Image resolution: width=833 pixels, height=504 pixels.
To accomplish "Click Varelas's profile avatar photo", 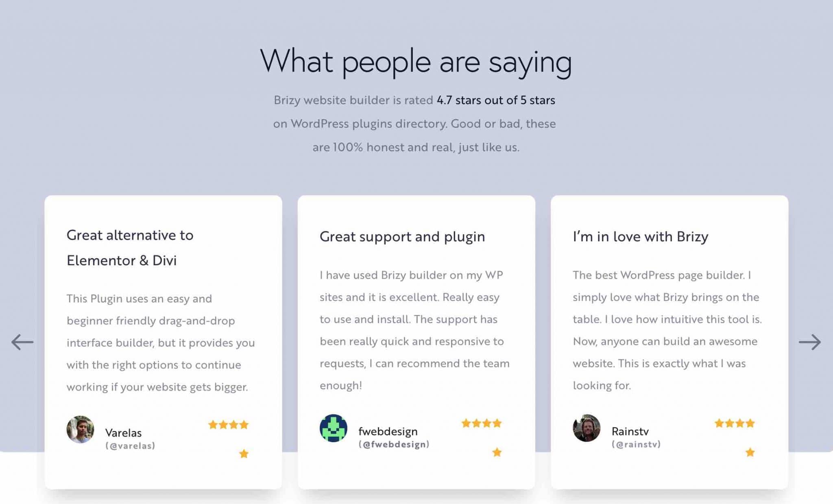I will (80, 429).
